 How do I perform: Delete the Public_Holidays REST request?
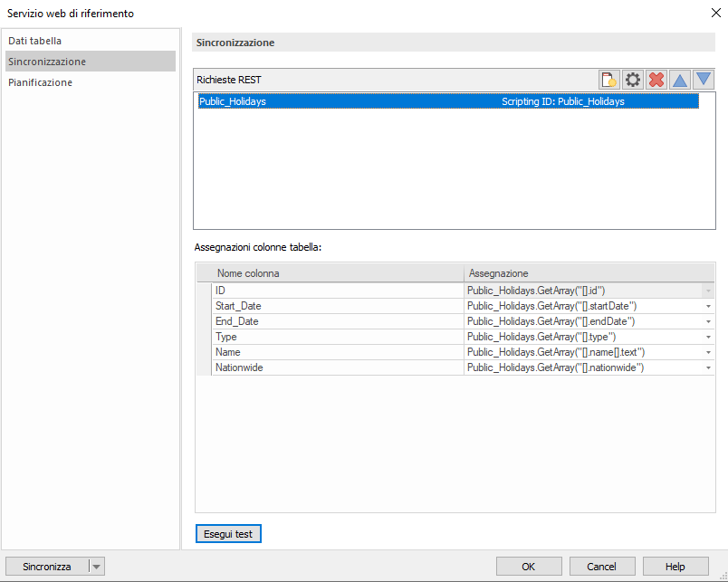tap(655, 80)
